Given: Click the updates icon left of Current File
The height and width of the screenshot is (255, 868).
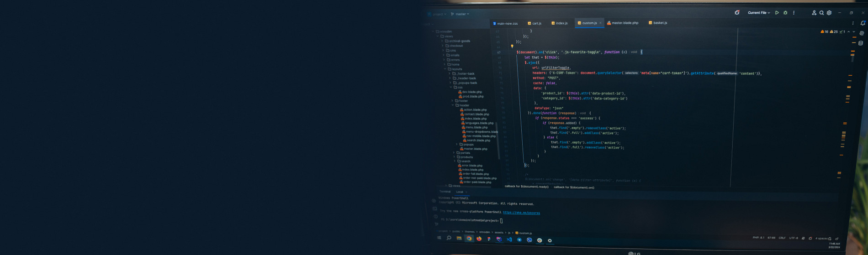Looking at the screenshot, I should 737,13.
